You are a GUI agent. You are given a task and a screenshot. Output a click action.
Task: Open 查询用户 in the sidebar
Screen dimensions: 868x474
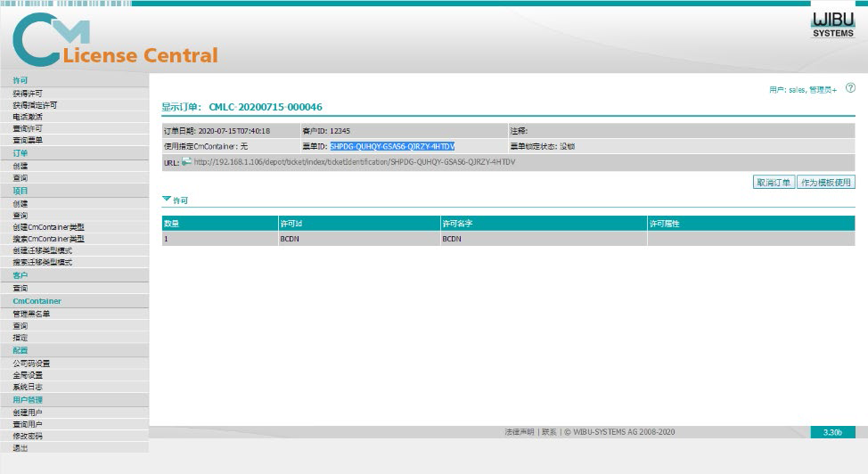[x=28, y=424]
